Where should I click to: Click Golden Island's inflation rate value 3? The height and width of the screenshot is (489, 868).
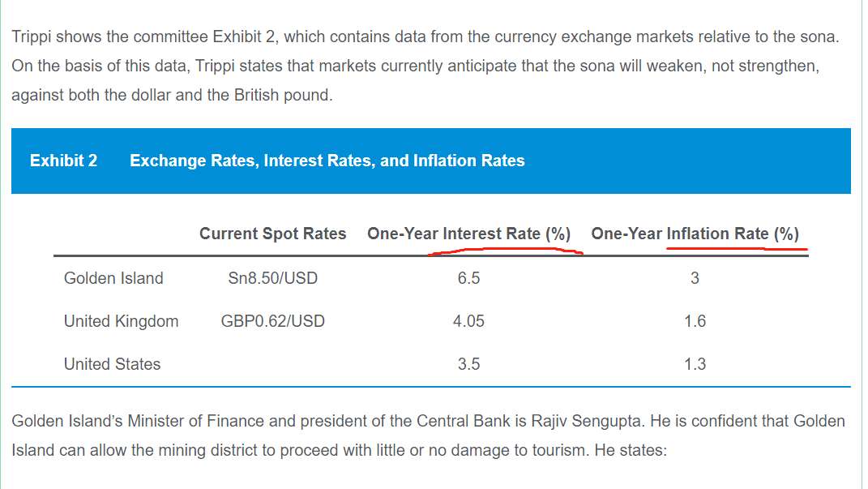pos(695,278)
